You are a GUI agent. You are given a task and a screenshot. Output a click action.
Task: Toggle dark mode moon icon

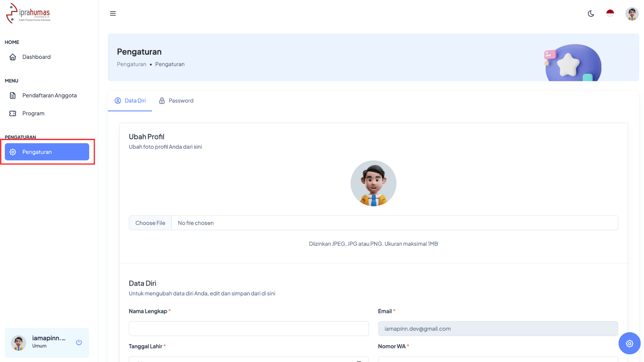pyautogui.click(x=591, y=14)
